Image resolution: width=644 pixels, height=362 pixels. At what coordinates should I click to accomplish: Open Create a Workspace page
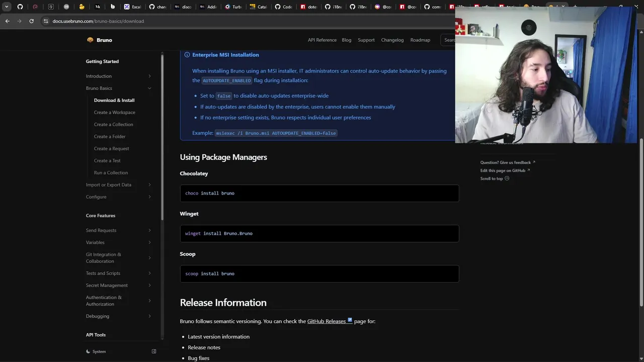[x=114, y=112]
